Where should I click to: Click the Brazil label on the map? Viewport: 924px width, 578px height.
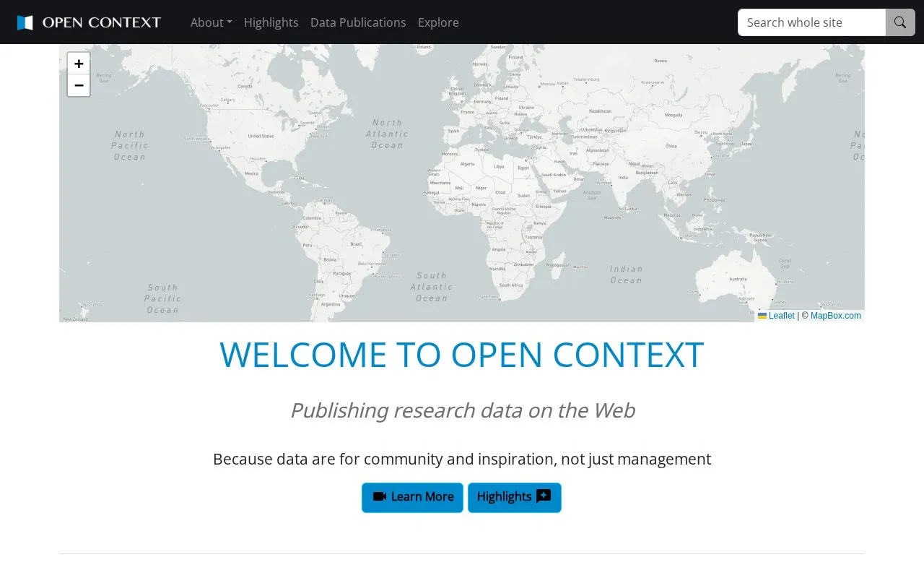click(x=356, y=244)
